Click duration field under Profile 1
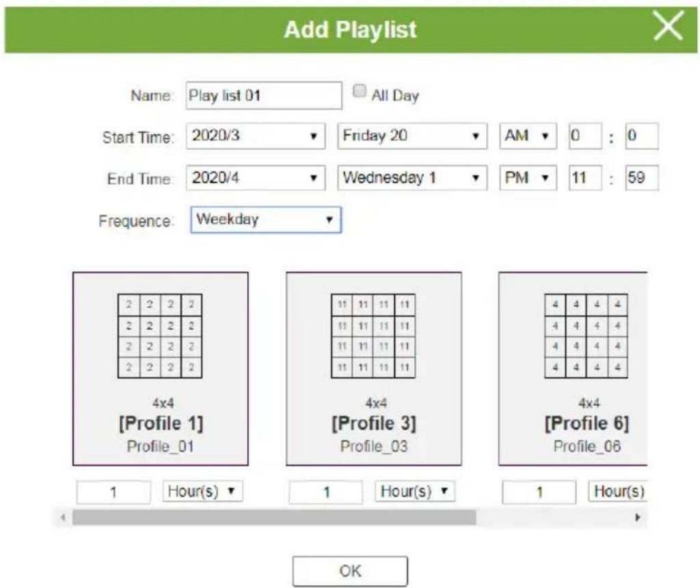This screenshot has height=588, width=700. coord(114,492)
